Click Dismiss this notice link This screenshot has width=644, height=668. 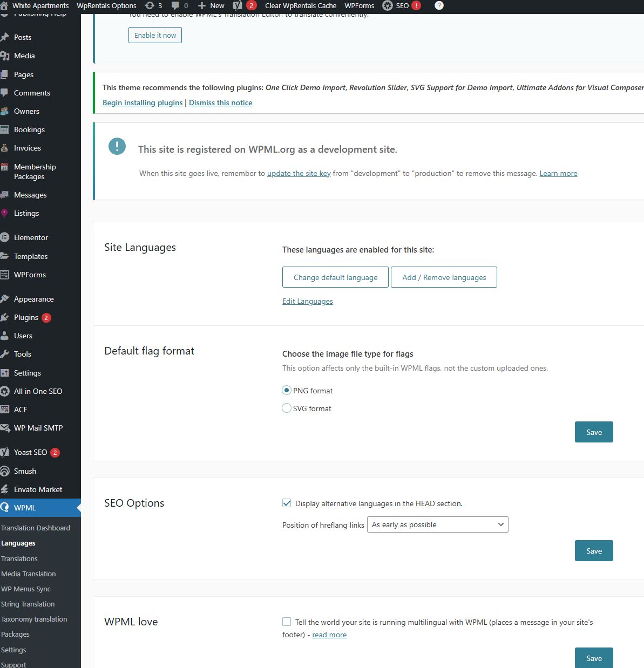[x=221, y=103]
